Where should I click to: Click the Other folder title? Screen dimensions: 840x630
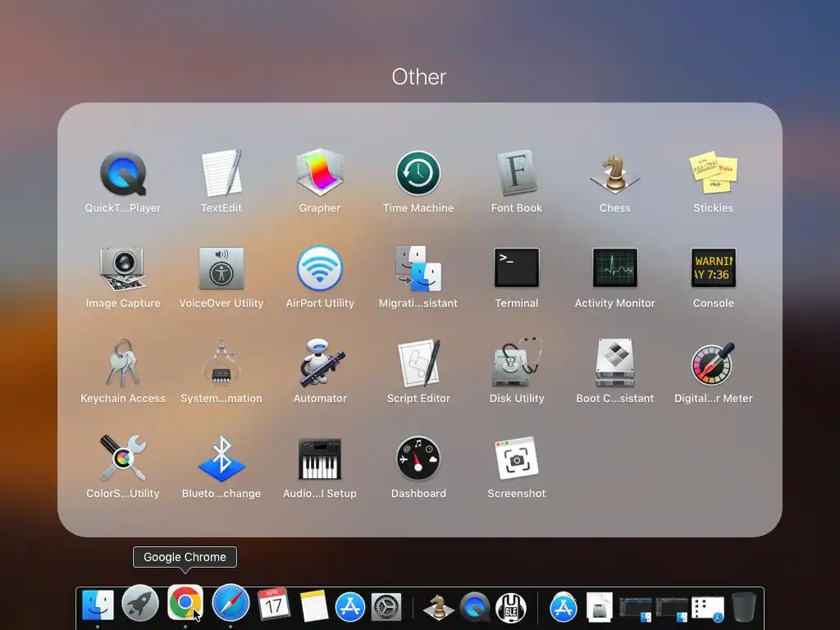(419, 77)
